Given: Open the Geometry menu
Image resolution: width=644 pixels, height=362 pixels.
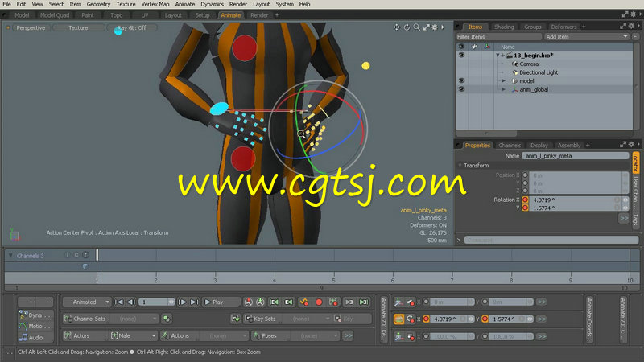Looking at the screenshot, I should coord(98,4).
